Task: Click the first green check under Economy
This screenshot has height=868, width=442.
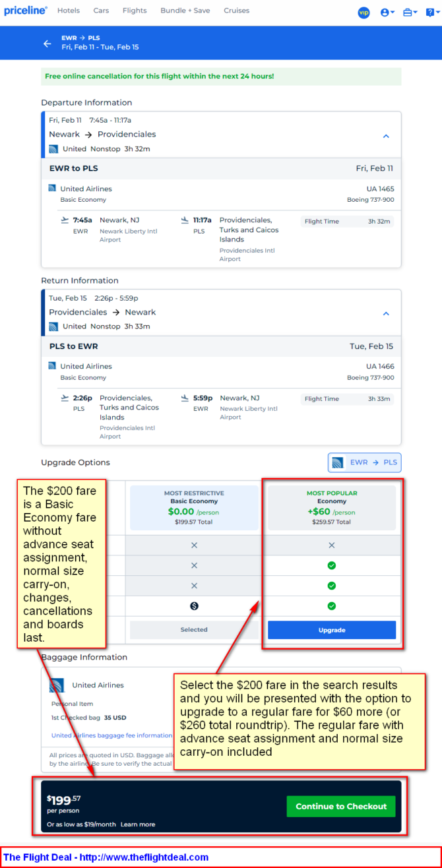Action: (x=332, y=566)
